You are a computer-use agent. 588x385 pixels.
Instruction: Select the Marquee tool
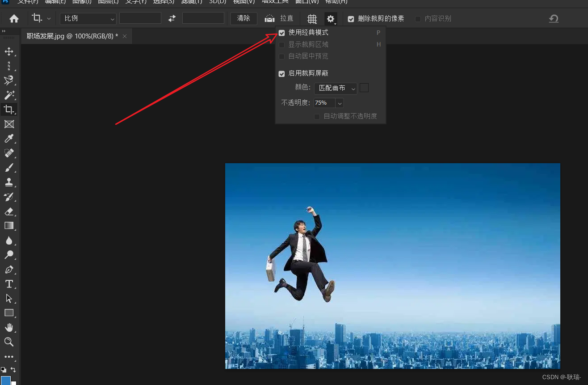[9, 66]
